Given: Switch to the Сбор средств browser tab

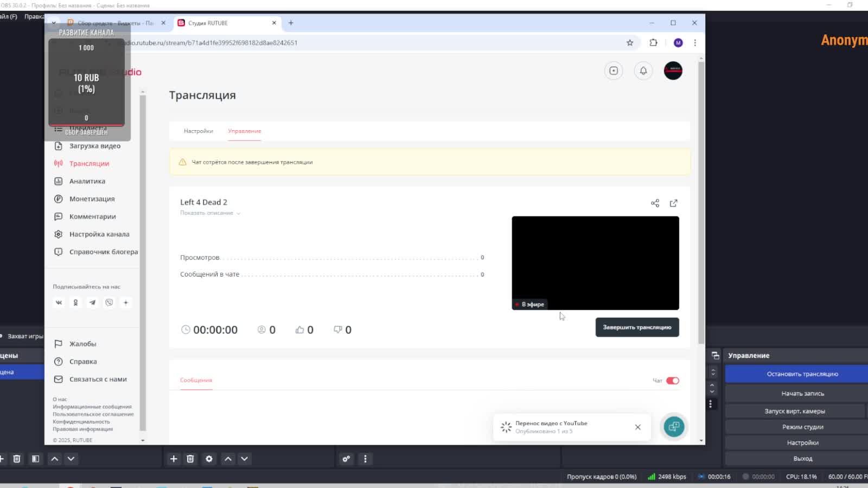Looking at the screenshot, I should tap(116, 23).
